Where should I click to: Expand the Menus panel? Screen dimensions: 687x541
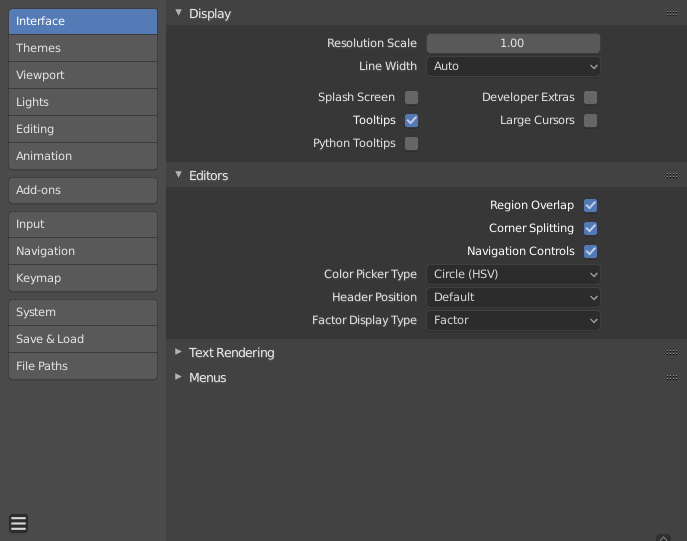178,377
